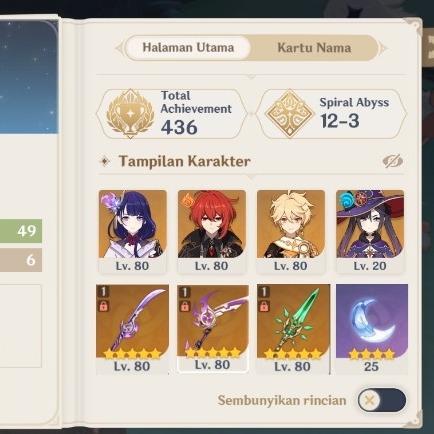Click the lock icon on the green sword

point(264,306)
